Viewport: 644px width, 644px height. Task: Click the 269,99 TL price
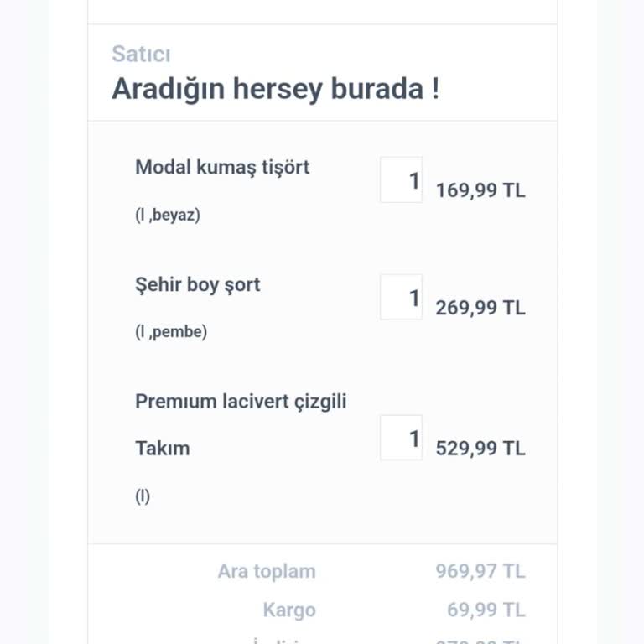pos(480,308)
